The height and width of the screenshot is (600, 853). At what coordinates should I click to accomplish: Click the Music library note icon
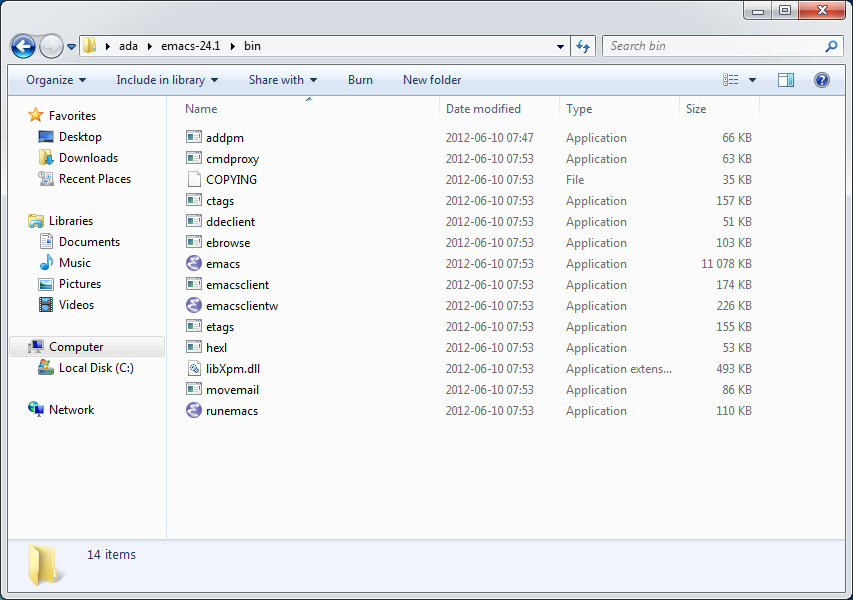pos(46,262)
